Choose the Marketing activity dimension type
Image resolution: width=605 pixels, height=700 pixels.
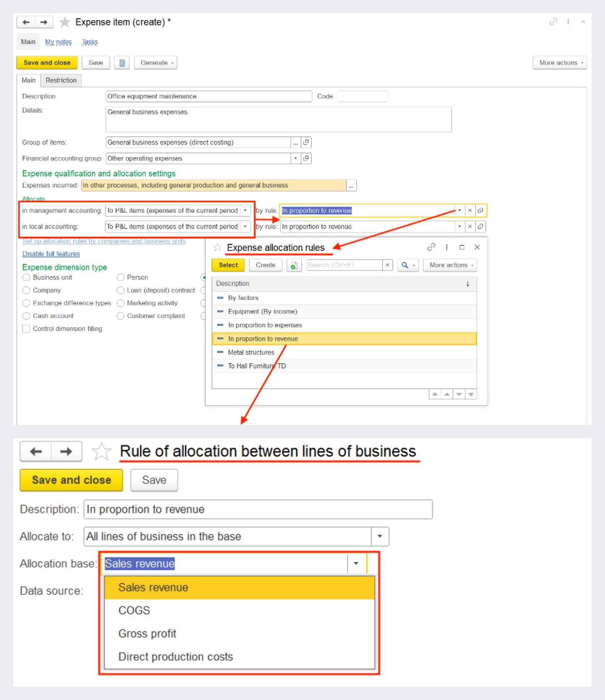[121, 303]
